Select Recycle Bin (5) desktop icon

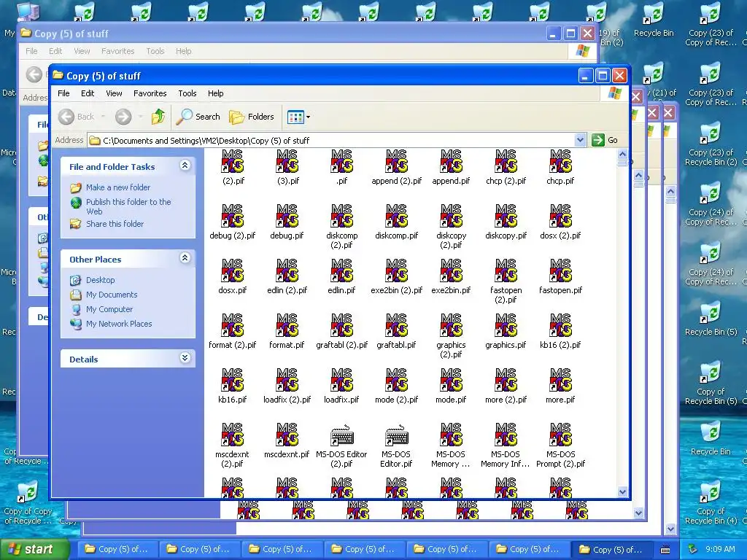click(711, 318)
